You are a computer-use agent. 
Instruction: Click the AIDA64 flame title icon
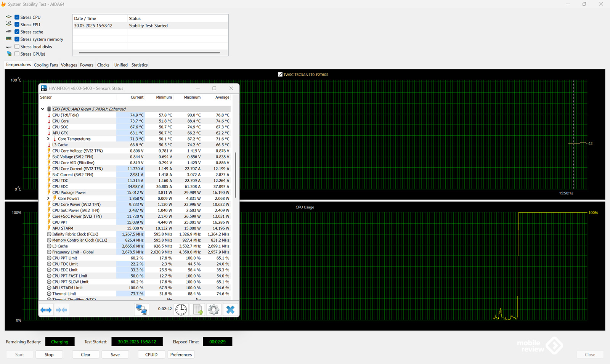point(3,4)
